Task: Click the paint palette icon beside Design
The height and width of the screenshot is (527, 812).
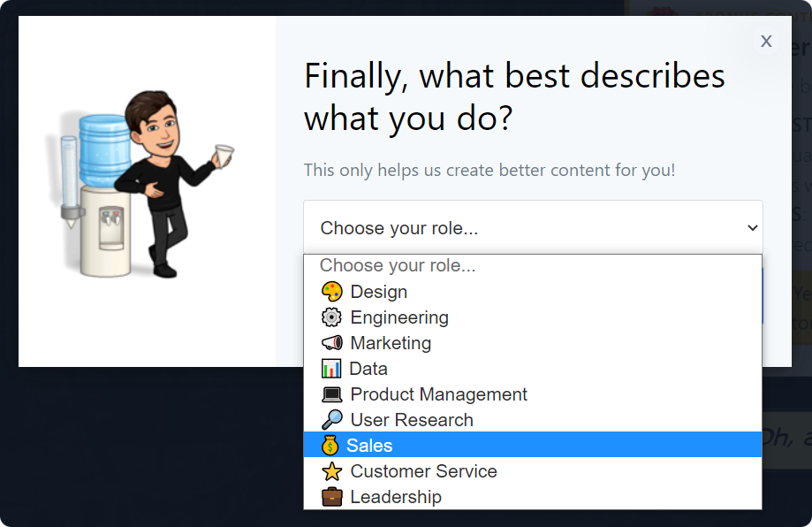Action: [x=331, y=292]
